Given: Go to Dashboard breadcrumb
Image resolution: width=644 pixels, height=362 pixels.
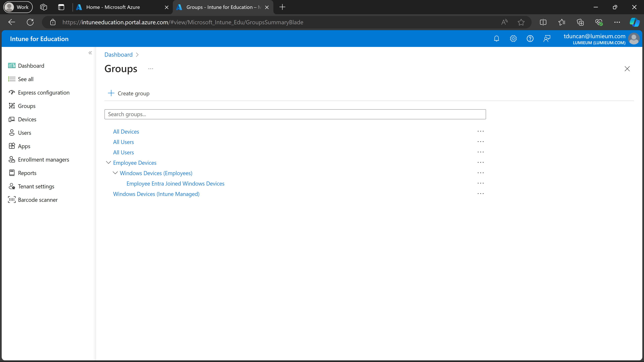Looking at the screenshot, I should (x=118, y=55).
